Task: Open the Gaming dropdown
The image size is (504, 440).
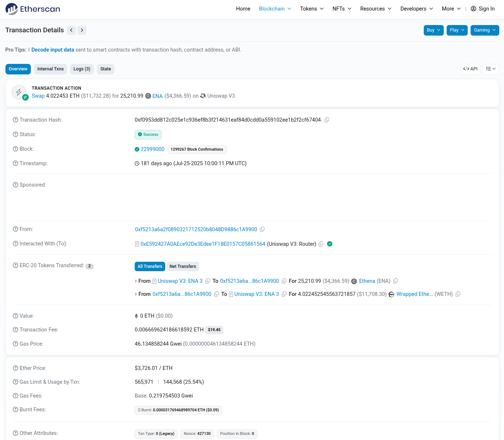Action: click(485, 30)
